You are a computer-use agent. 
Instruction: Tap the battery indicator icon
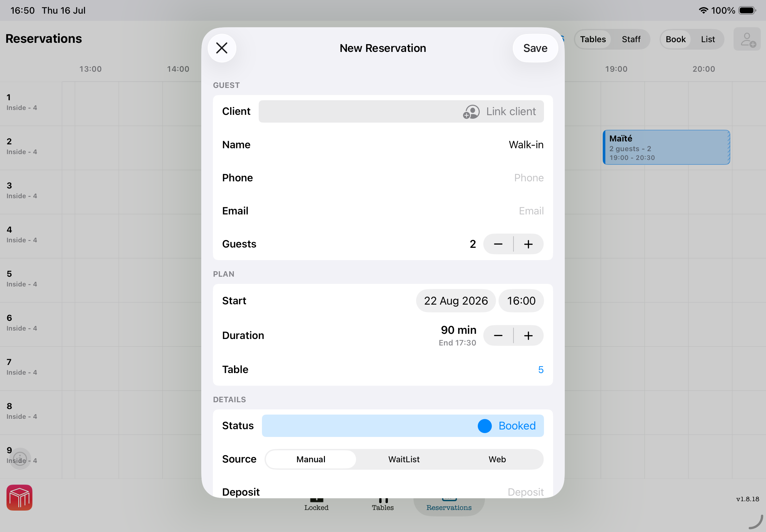pos(747,10)
